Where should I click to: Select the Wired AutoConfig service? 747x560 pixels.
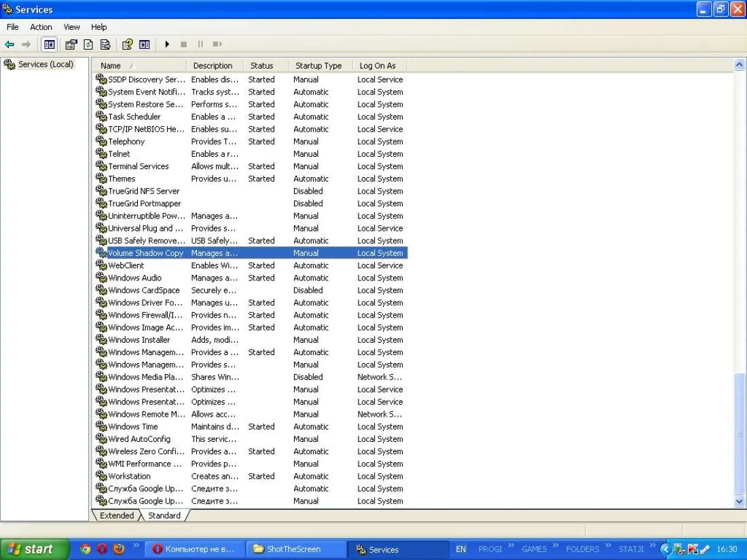point(251,439)
